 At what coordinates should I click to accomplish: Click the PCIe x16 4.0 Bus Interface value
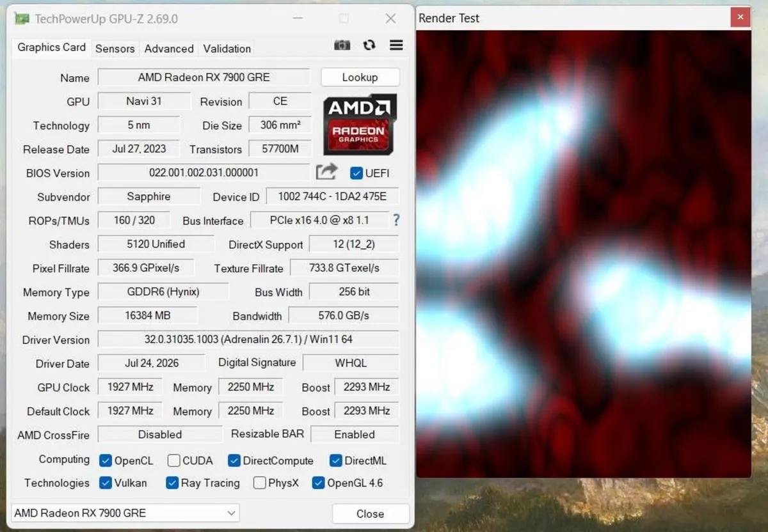tap(319, 220)
